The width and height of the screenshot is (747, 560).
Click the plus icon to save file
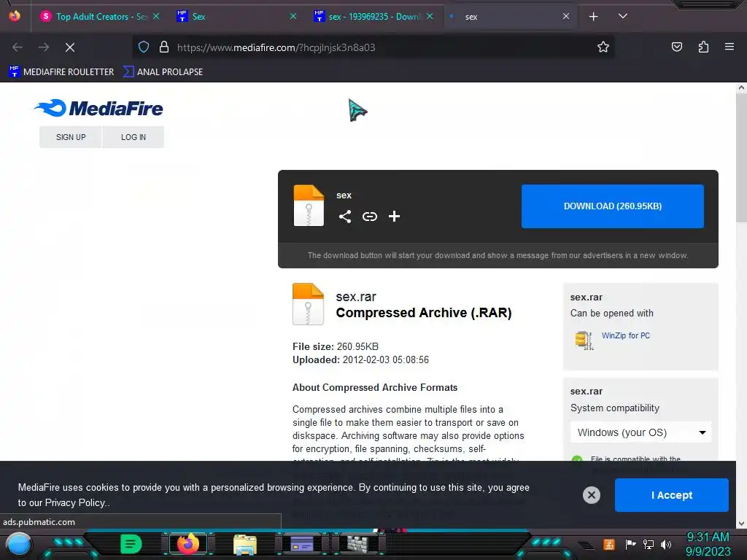pyautogui.click(x=394, y=217)
